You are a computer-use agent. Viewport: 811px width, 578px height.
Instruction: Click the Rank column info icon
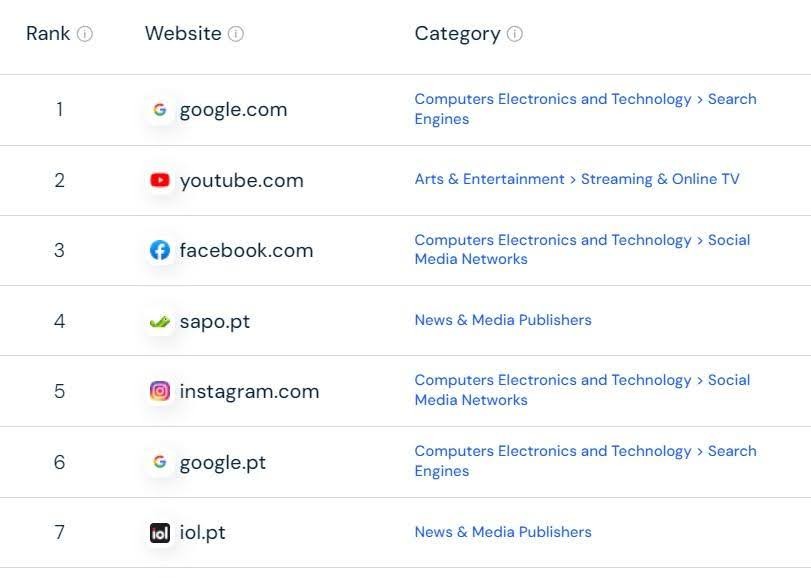click(x=85, y=34)
